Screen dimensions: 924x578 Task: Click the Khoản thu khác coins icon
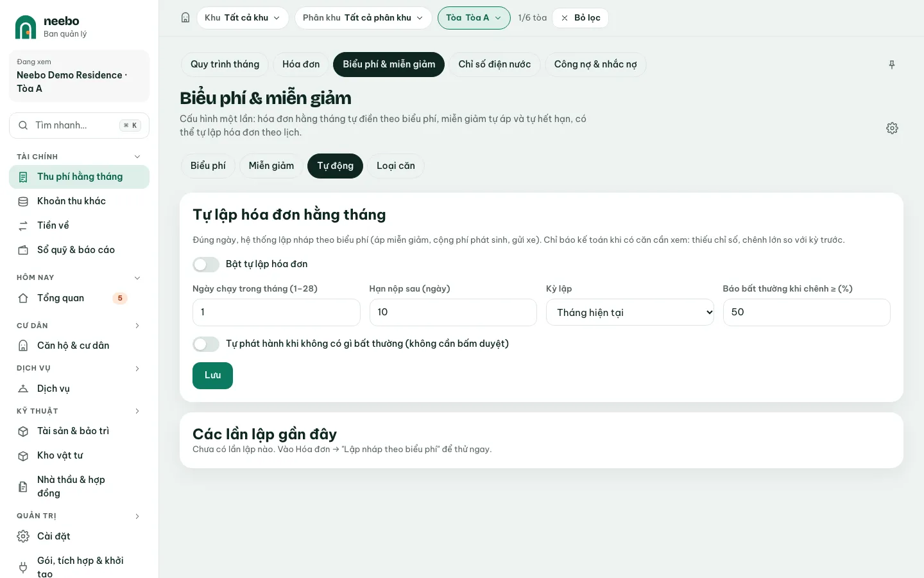23,202
